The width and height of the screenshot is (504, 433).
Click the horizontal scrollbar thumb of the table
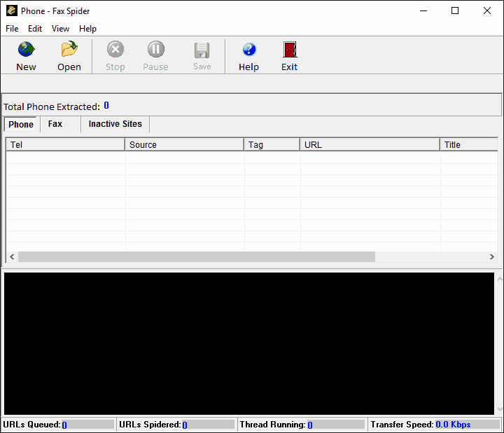[197, 256]
